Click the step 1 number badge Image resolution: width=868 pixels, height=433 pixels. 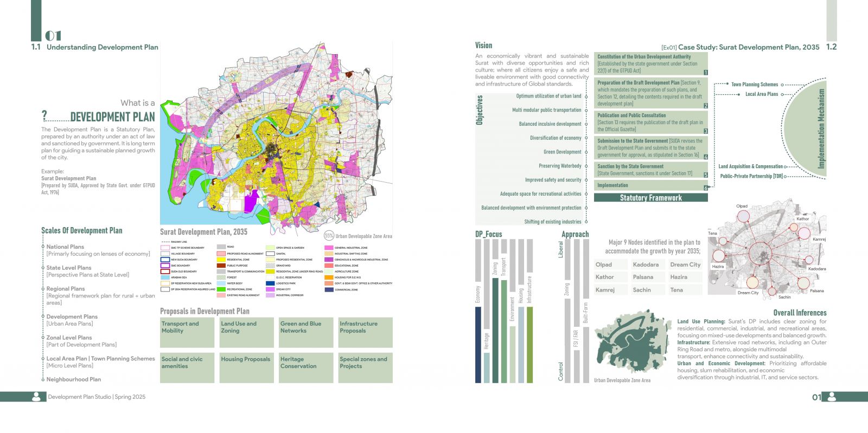coord(705,72)
